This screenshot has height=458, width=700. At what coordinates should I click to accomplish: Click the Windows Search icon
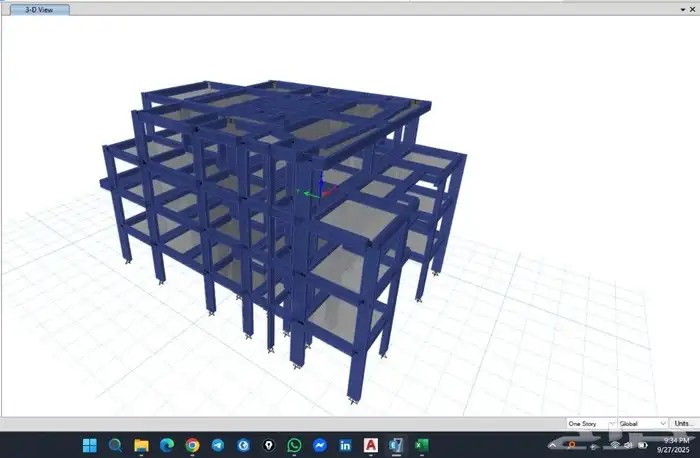115,445
